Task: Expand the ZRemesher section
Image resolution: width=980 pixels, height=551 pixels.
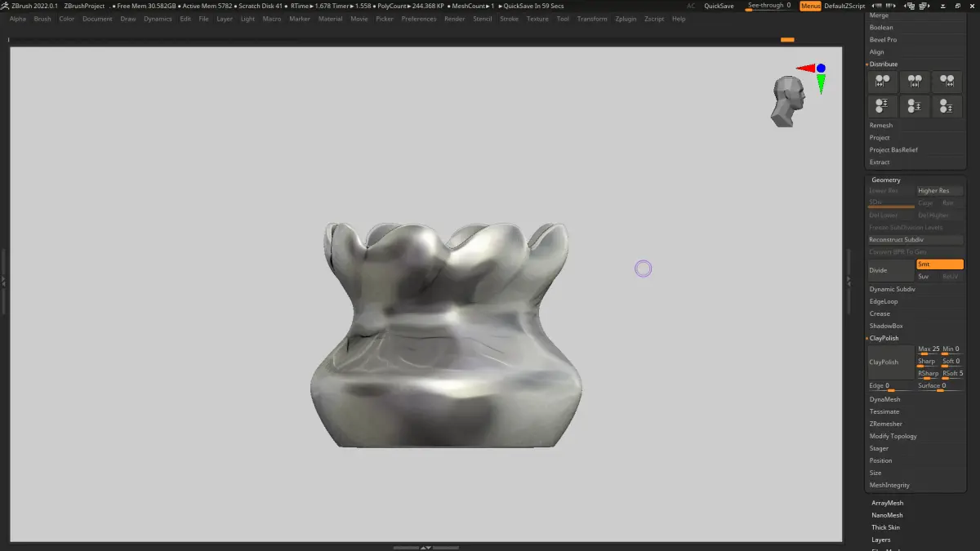Action: tap(886, 424)
